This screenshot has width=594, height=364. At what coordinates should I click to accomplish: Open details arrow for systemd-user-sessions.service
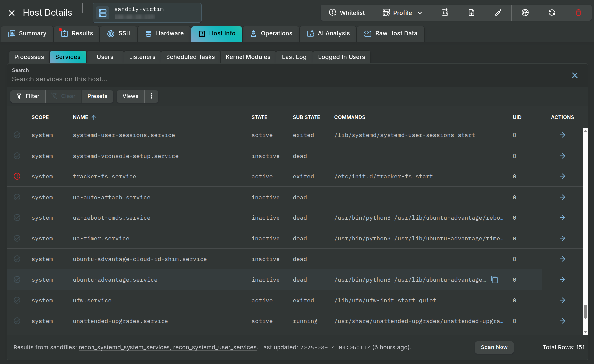(x=562, y=135)
